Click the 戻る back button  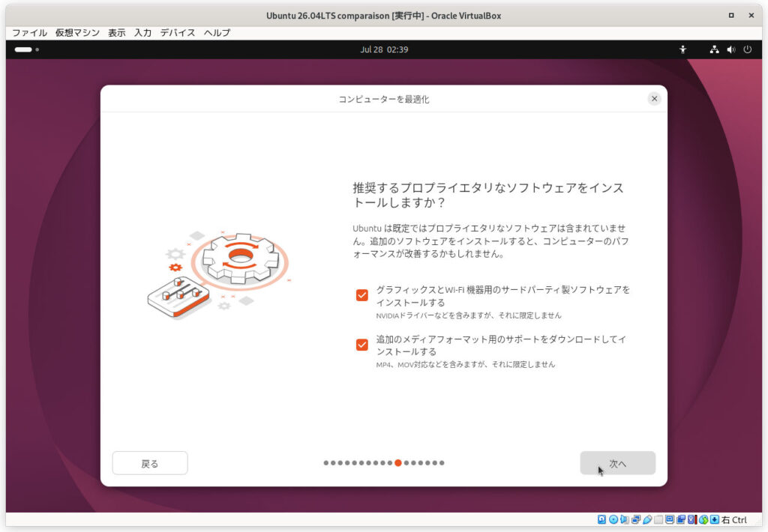tap(150, 463)
